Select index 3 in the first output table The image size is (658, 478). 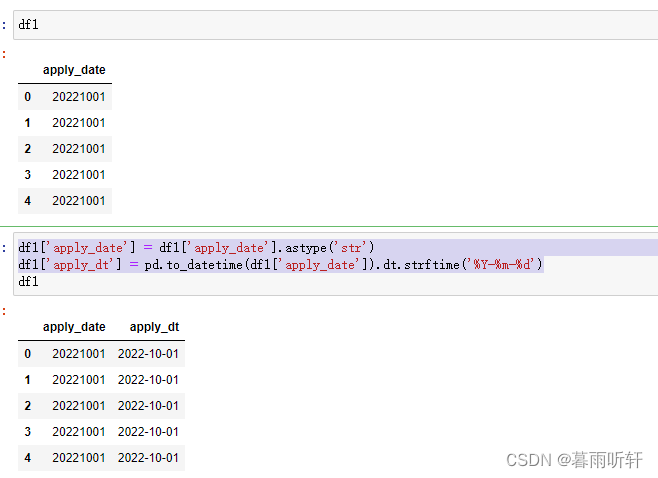click(x=28, y=175)
